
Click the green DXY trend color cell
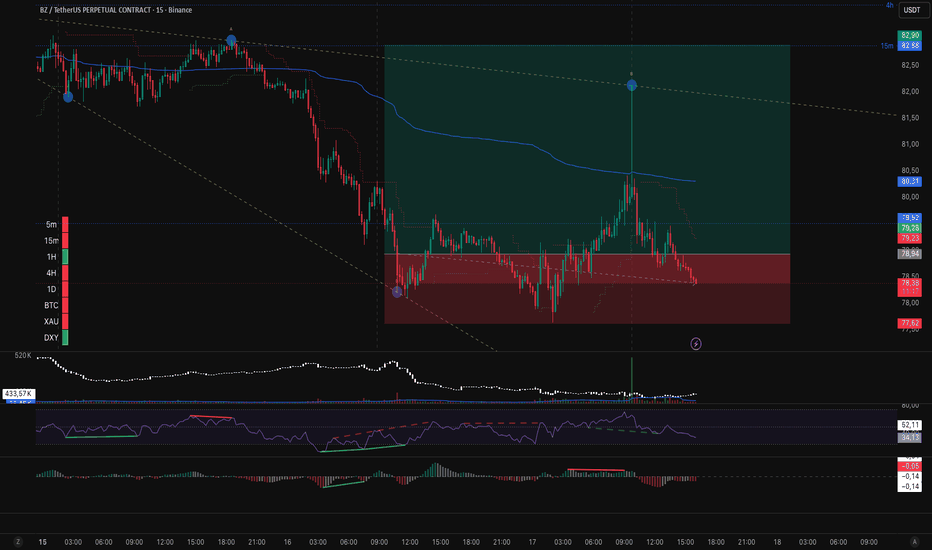point(65,337)
